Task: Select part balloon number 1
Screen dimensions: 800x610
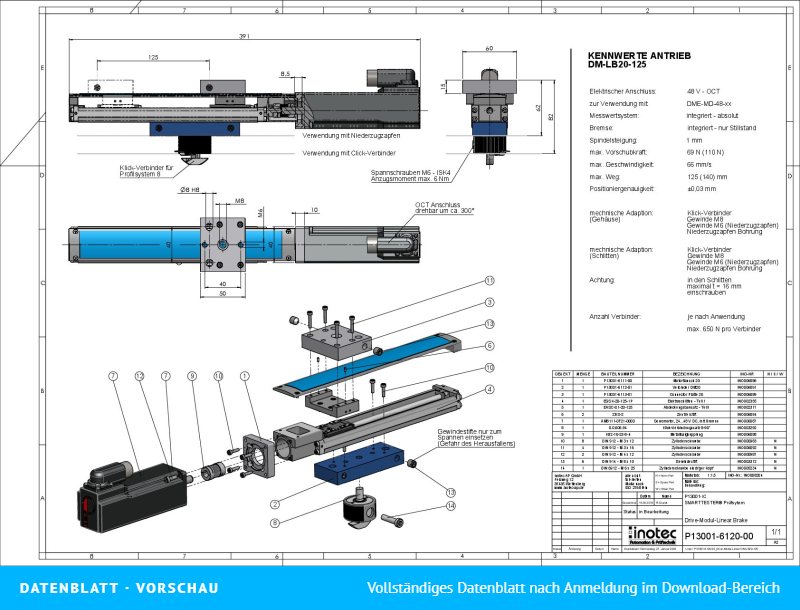Action: pos(245,376)
